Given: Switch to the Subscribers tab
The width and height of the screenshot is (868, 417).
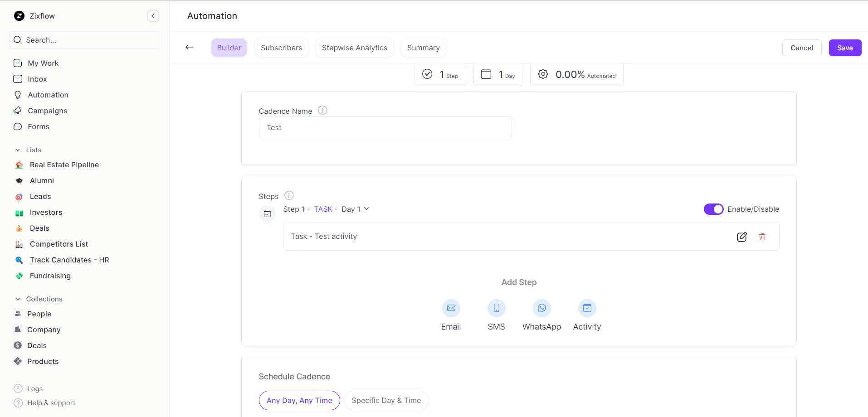Looking at the screenshot, I should 281,48.
